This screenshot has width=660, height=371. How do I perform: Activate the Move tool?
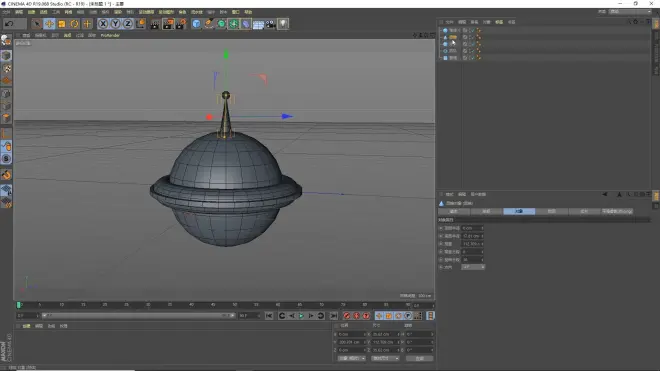pos(49,24)
